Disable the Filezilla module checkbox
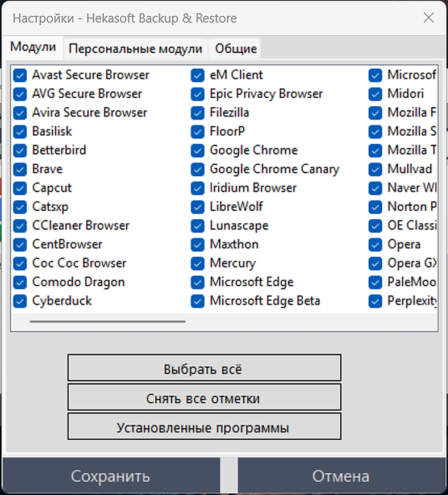 198,113
